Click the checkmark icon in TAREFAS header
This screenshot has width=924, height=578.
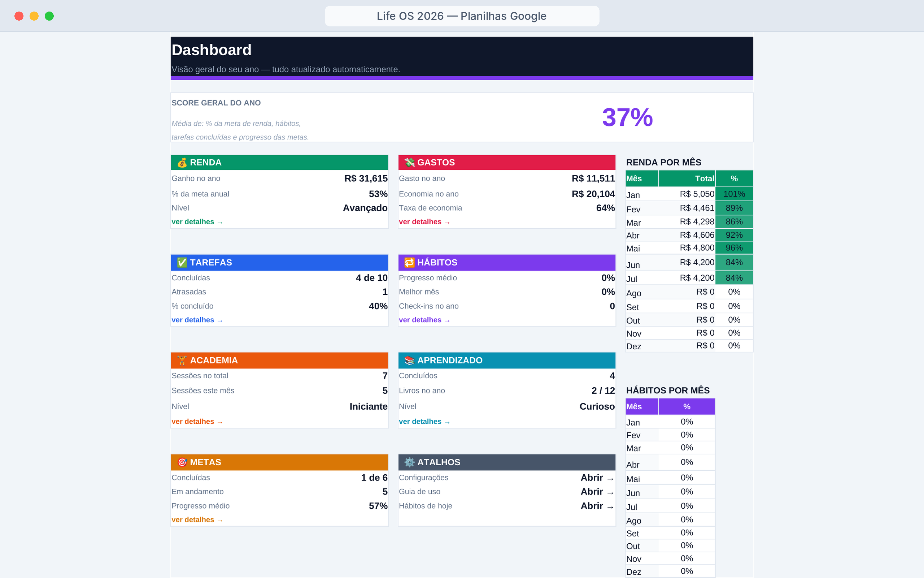coord(182,263)
